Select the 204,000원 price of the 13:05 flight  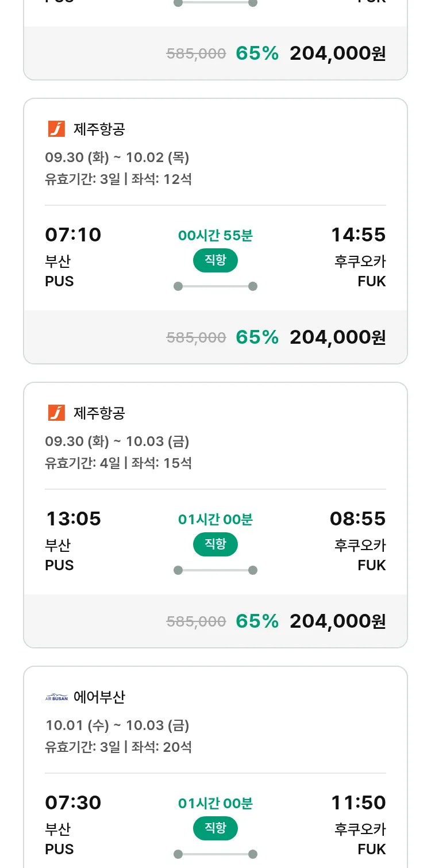pos(337,621)
